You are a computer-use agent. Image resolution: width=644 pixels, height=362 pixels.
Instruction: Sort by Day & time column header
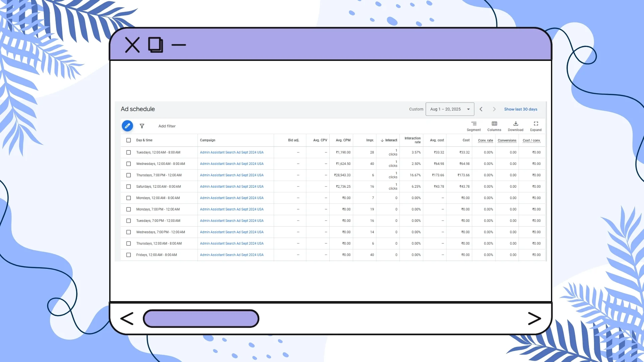(x=144, y=140)
